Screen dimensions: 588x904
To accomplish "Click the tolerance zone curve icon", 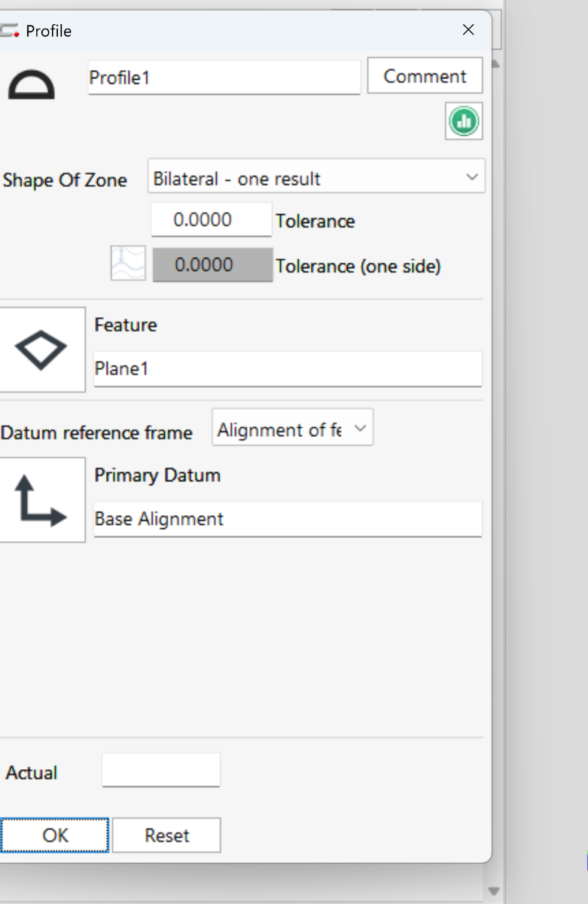I will click(x=128, y=264).
